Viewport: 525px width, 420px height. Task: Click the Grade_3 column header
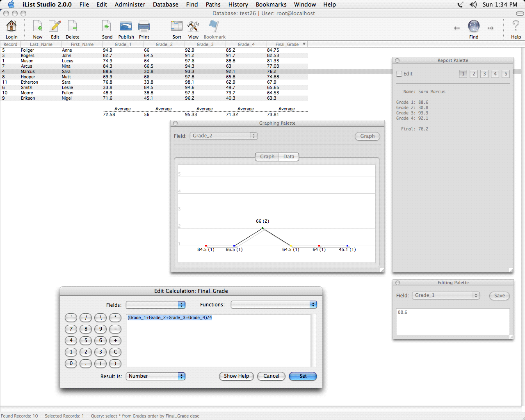[x=205, y=44]
